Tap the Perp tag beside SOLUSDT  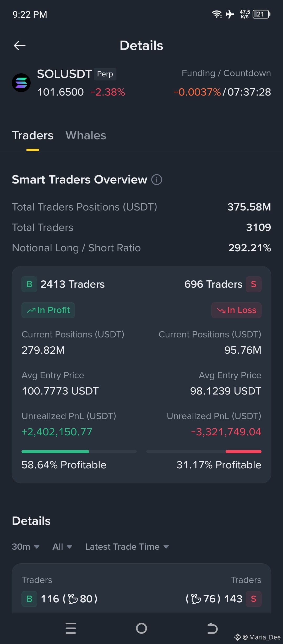pyautogui.click(x=105, y=74)
